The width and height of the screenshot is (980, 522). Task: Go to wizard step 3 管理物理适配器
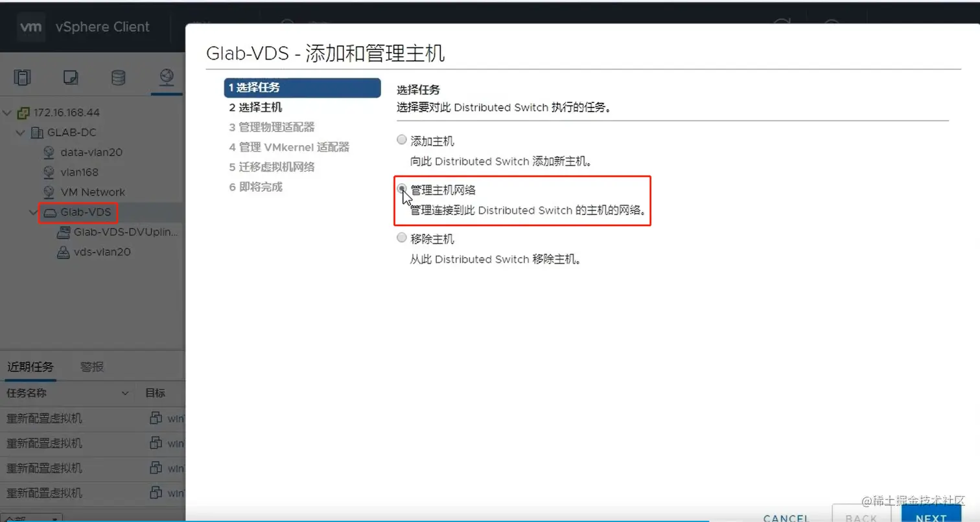click(272, 128)
